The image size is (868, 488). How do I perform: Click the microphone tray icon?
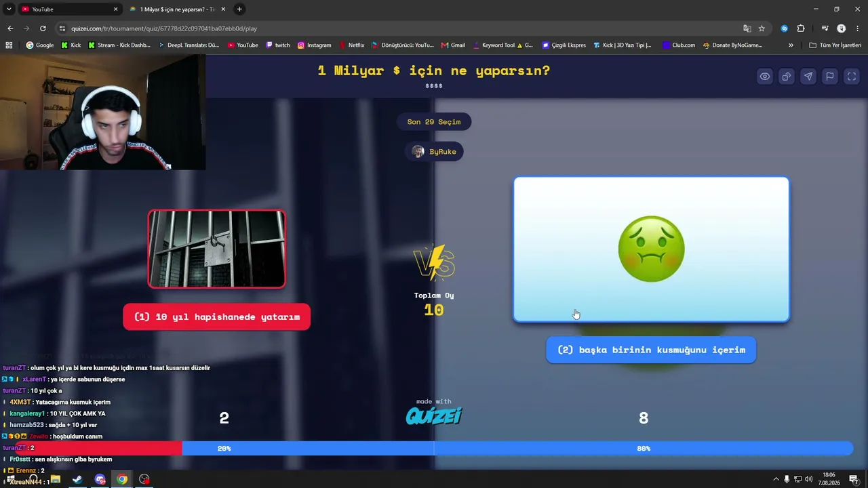pyautogui.click(x=787, y=479)
